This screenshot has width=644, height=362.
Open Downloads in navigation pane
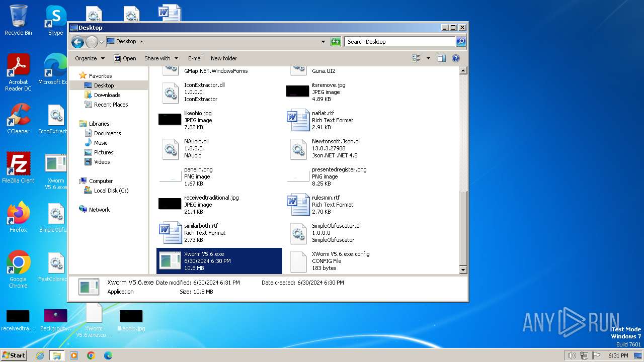coord(107,95)
